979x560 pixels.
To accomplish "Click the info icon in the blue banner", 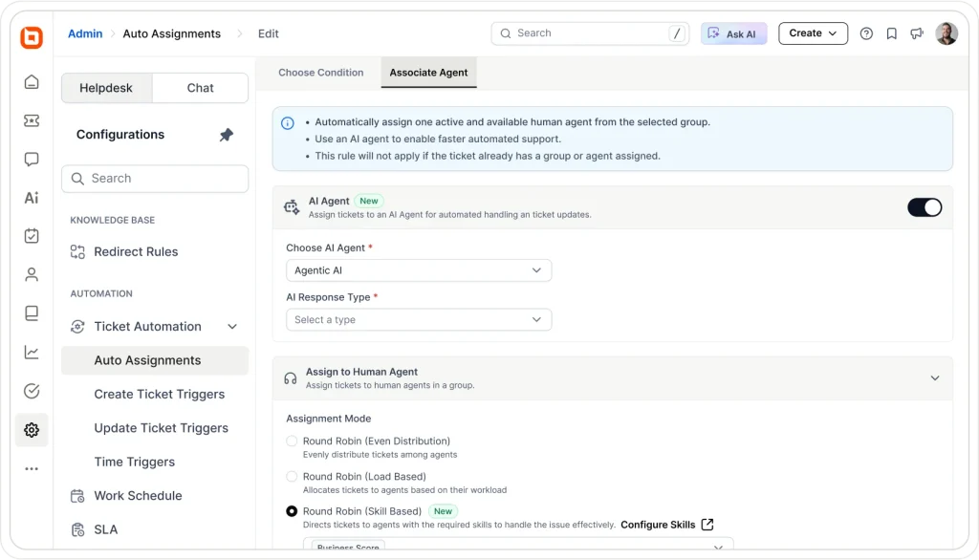I will [287, 123].
